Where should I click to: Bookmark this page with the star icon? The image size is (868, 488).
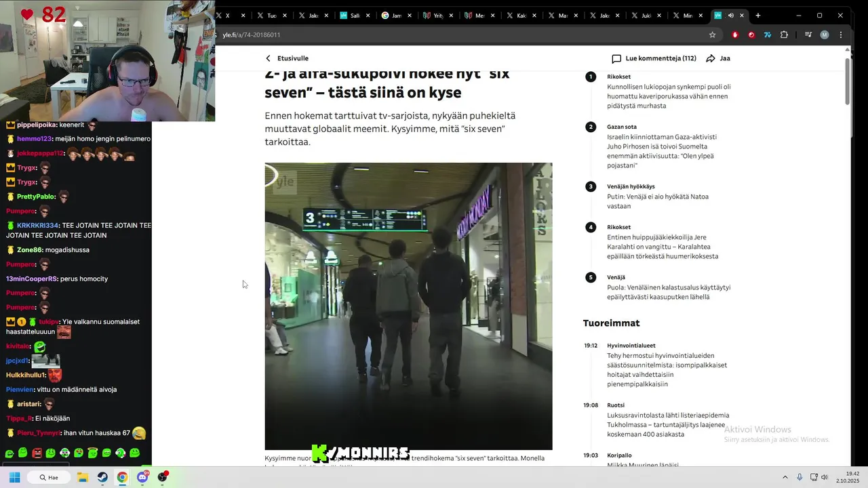coord(712,35)
